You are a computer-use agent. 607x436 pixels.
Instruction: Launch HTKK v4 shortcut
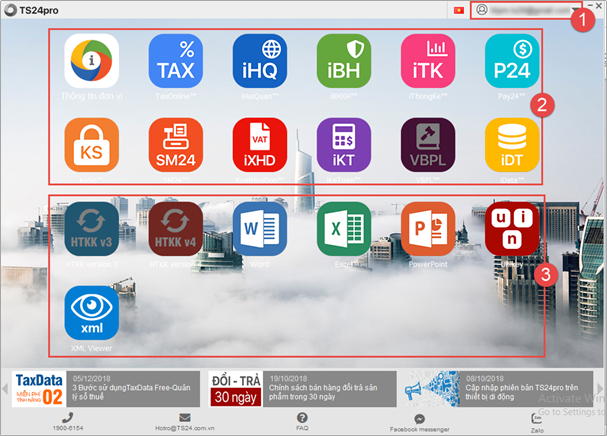point(176,229)
